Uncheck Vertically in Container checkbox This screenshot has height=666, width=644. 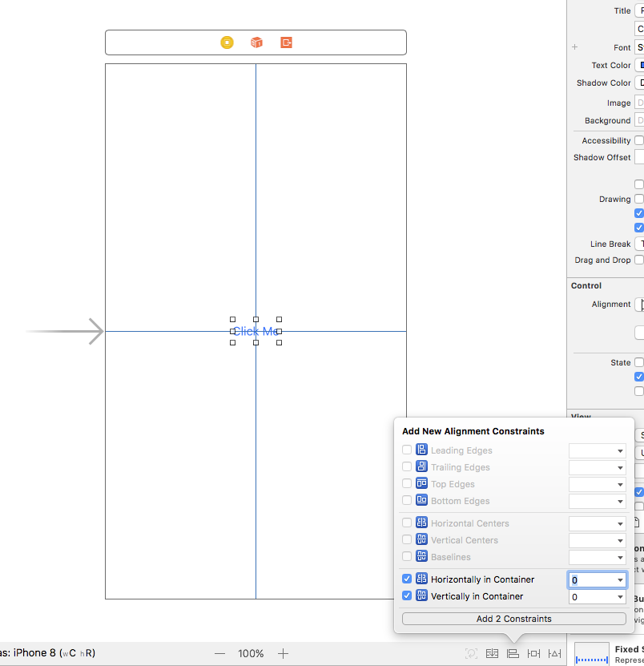click(x=407, y=595)
